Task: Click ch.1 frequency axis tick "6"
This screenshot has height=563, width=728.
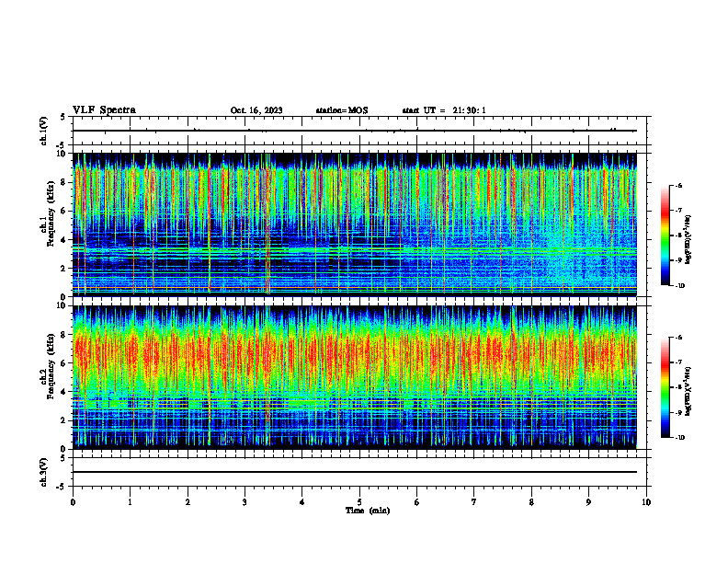Action: coord(64,211)
